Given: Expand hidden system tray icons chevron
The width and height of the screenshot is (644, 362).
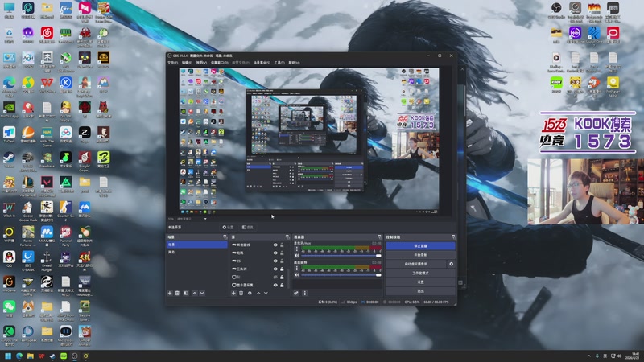Looking at the screenshot, I should point(589,356).
